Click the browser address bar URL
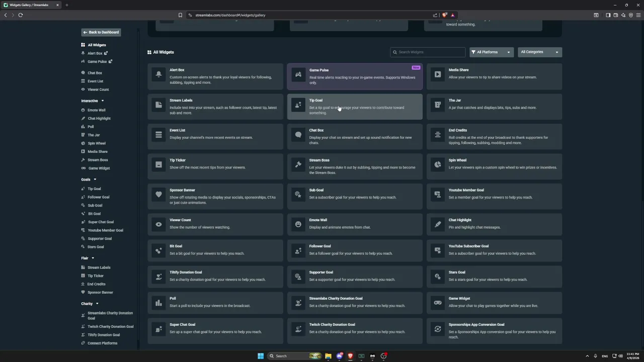The width and height of the screenshot is (644, 362). [x=230, y=15]
